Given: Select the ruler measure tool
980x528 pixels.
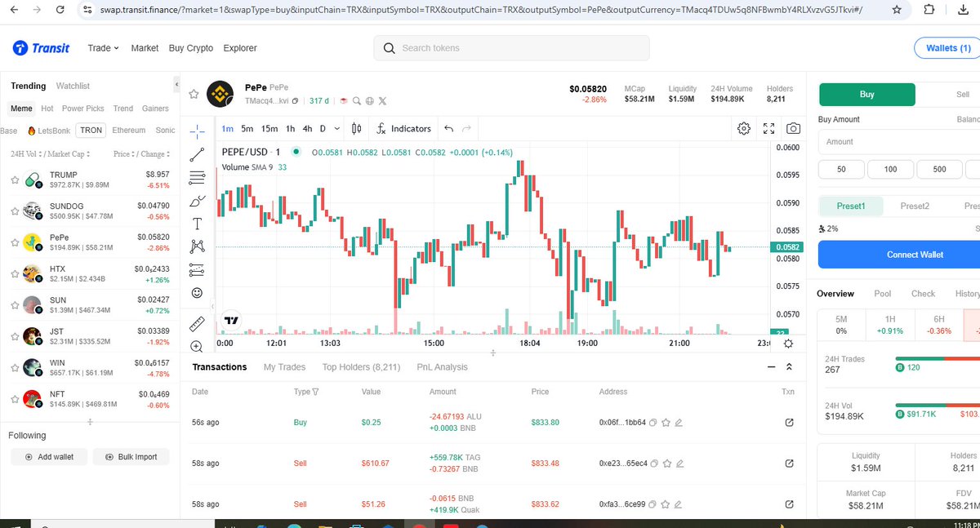Looking at the screenshot, I should 197,322.
